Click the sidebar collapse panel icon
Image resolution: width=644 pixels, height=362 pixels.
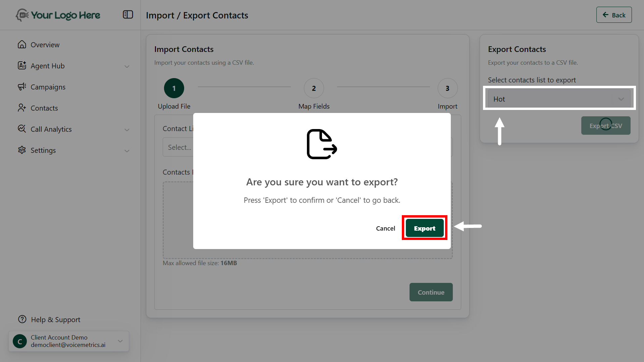(128, 15)
